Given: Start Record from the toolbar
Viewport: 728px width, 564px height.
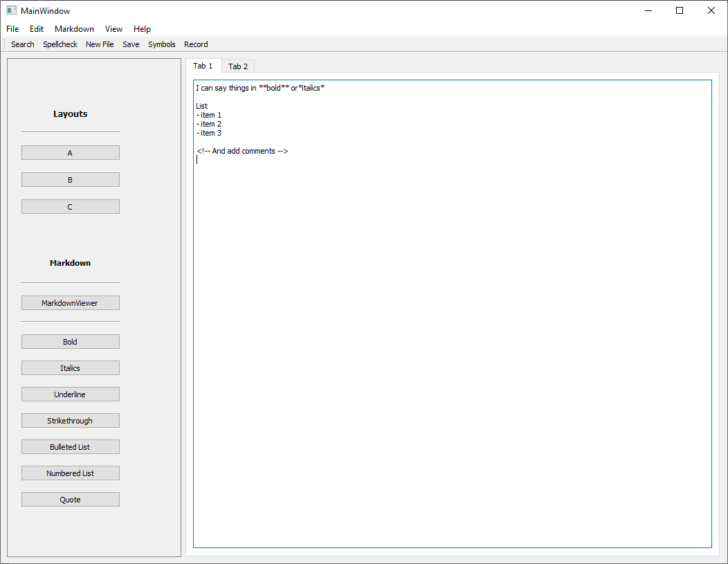Looking at the screenshot, I should tap(196, 44).
